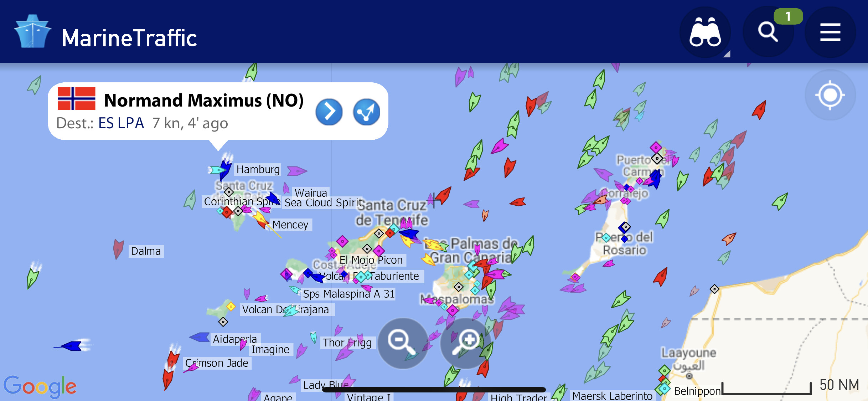Zoom in the map
The height and width of the screenshot is (401, 868).
[465, 343]
